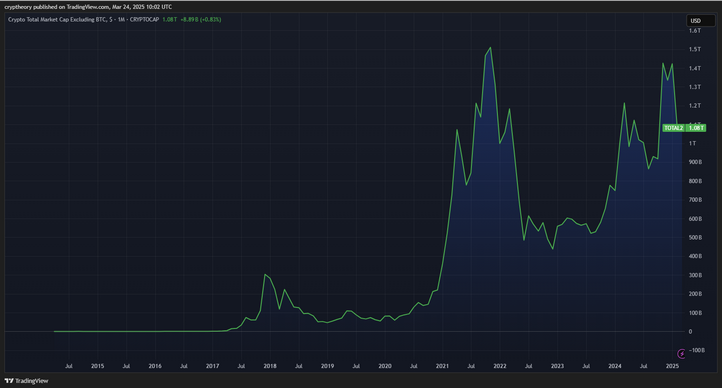The image size is (722, 388).
Task: Click the legend value 1.08T beside CRYPTOCAP
Action: [169, 20]
